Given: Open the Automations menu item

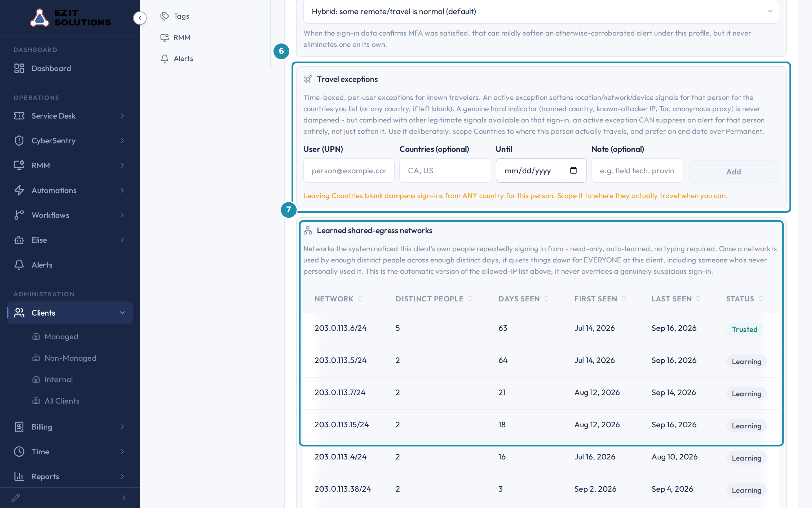Looking at the screenshot, I should click(x=70, y=190).
